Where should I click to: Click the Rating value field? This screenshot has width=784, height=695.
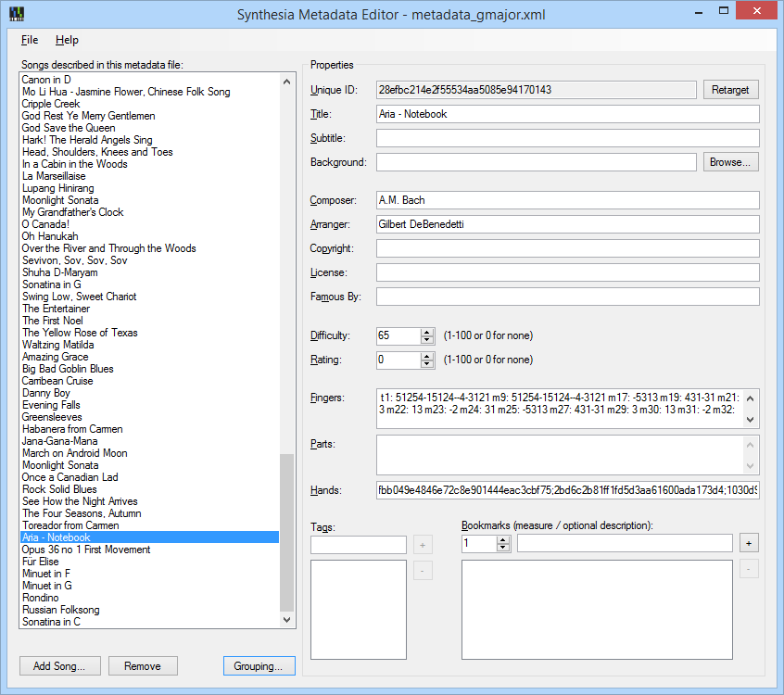(x=398, y=360)
